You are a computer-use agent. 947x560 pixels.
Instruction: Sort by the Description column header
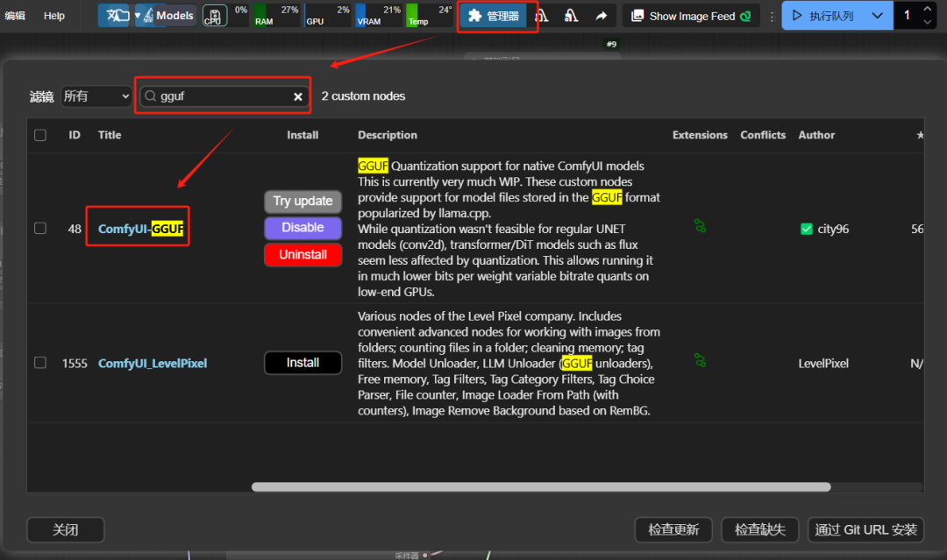coord(388,135)
